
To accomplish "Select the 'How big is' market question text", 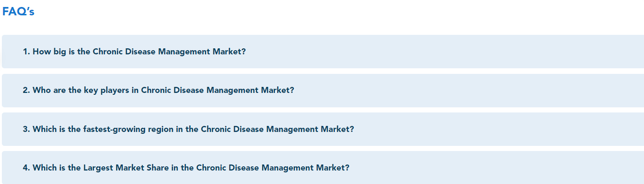I will coord(134,52).
